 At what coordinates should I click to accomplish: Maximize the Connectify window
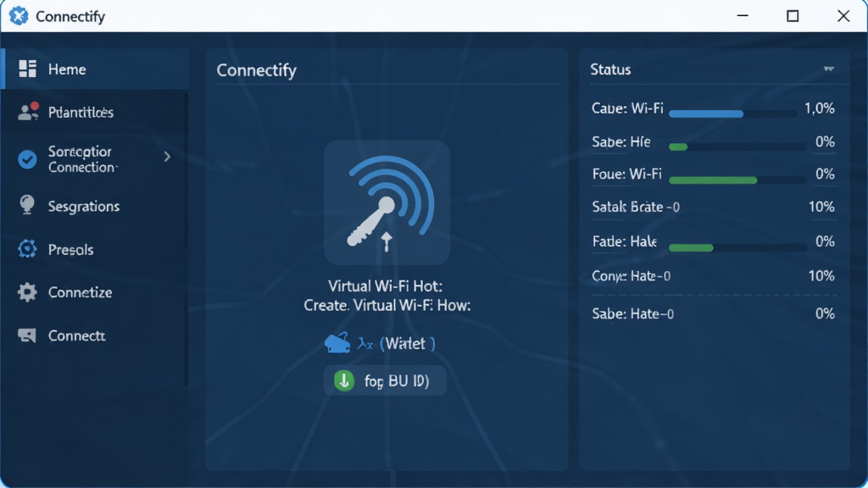[x=793, y=16]
